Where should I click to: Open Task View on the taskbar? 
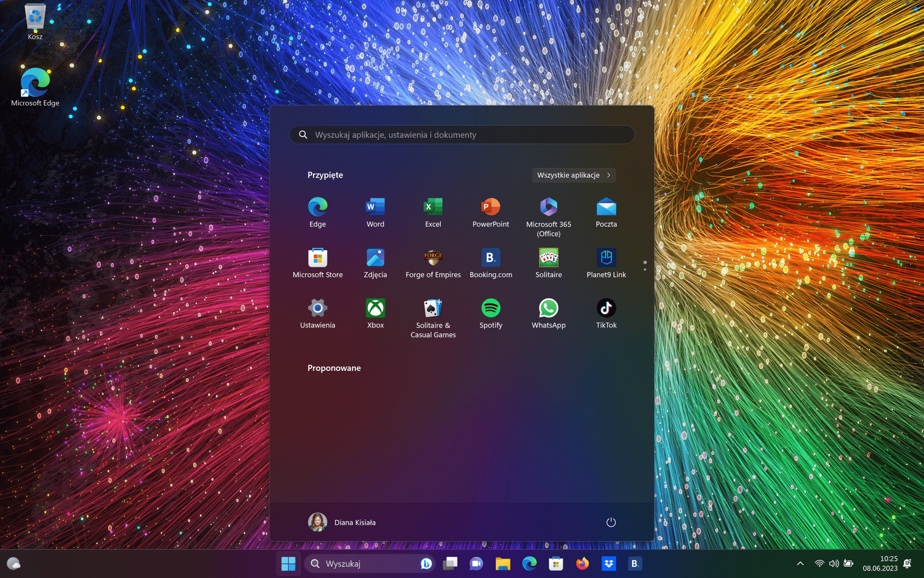pos(450,564)
